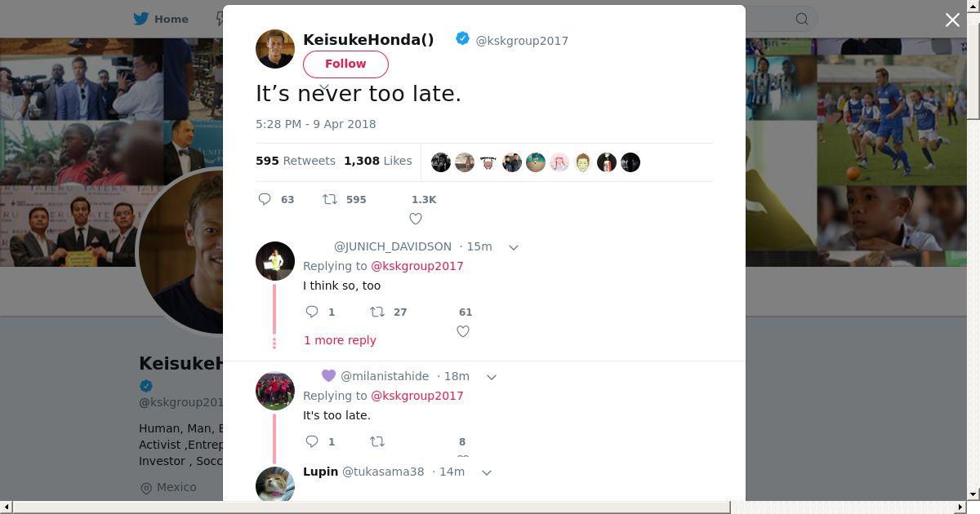The width and height of the screenshot is (980, 514).
Task: Retweet JUNICH_DAVIDSON's reply
Action: click(x=377, y=312)
